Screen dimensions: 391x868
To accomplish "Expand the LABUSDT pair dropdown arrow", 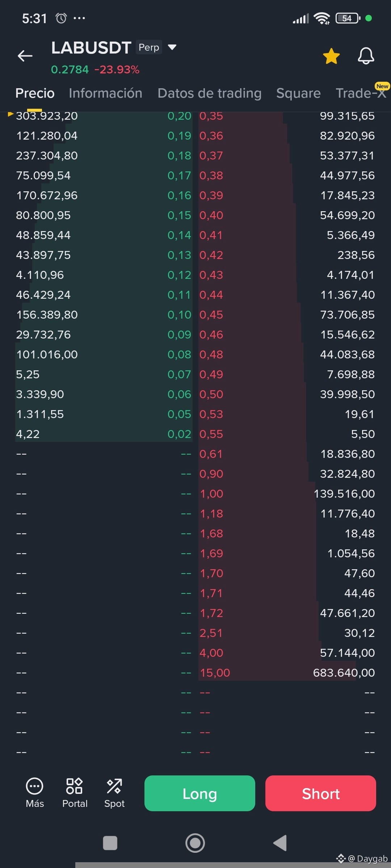I will pos(172,47).
